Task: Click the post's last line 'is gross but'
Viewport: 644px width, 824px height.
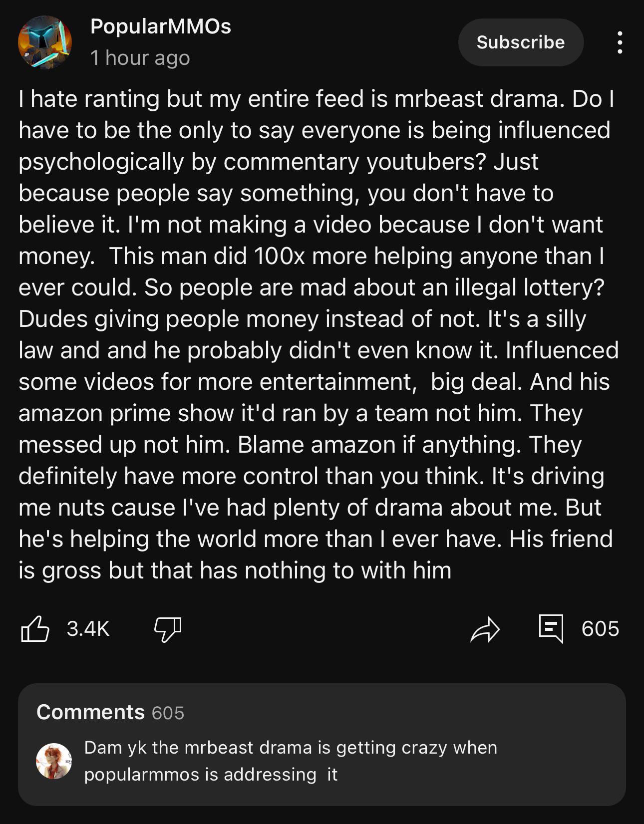Action: click(x=235, y=570)
